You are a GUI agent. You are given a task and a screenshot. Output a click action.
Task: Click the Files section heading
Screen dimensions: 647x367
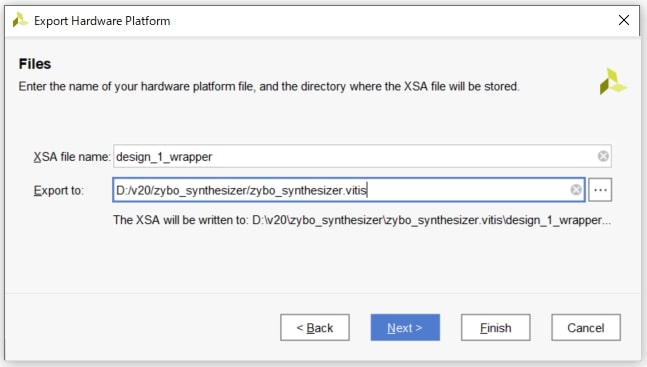click(35, 64)
